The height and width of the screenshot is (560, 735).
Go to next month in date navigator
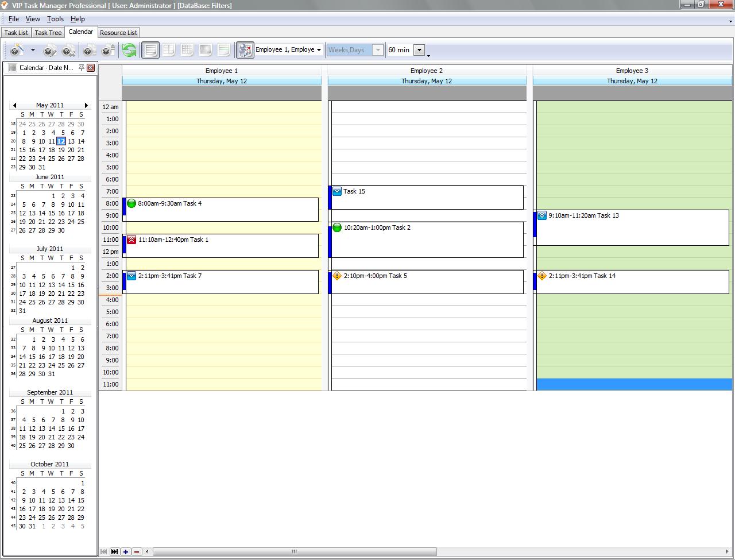point(86,105)
